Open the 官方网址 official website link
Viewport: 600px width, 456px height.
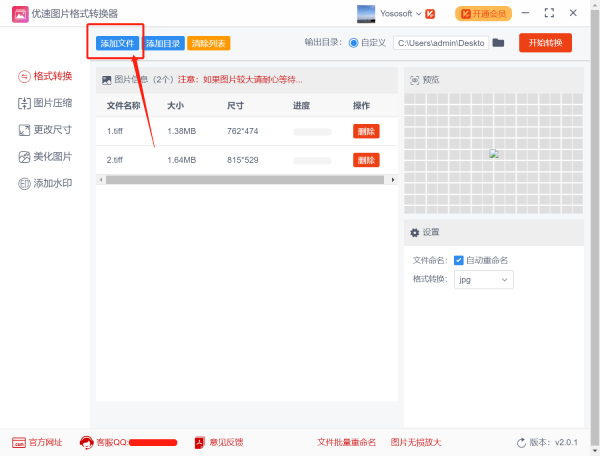pos(46,443)
